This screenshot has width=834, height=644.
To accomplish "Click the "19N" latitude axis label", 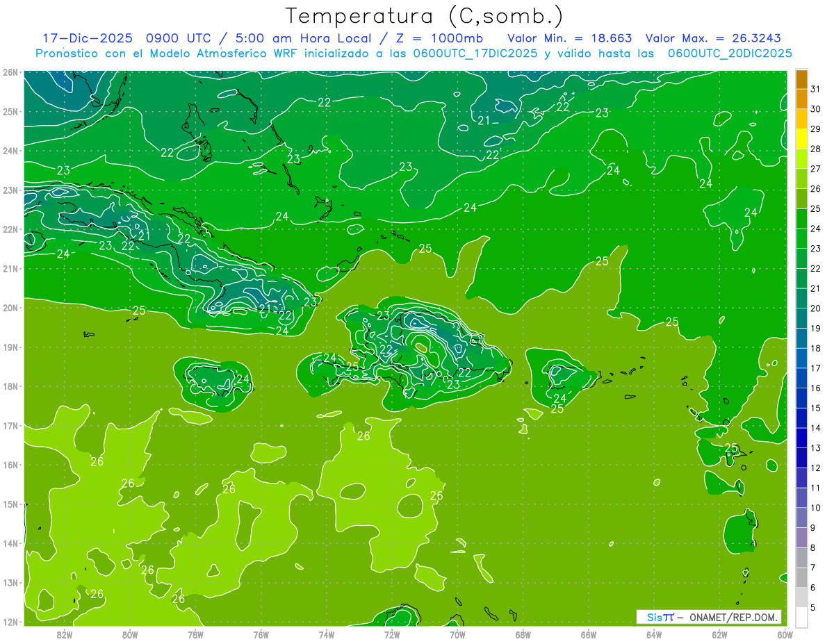I will 10,347.
